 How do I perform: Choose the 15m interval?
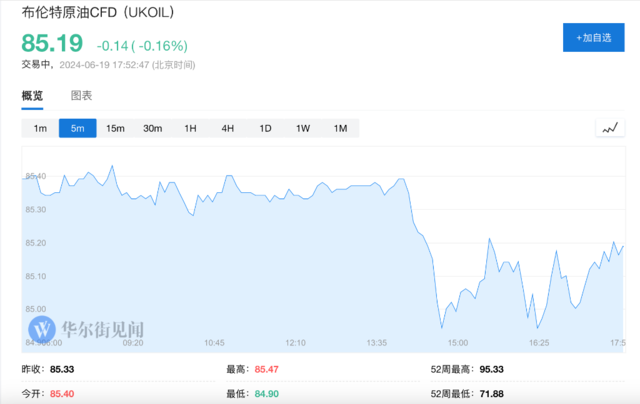click(x=115, y=128)
